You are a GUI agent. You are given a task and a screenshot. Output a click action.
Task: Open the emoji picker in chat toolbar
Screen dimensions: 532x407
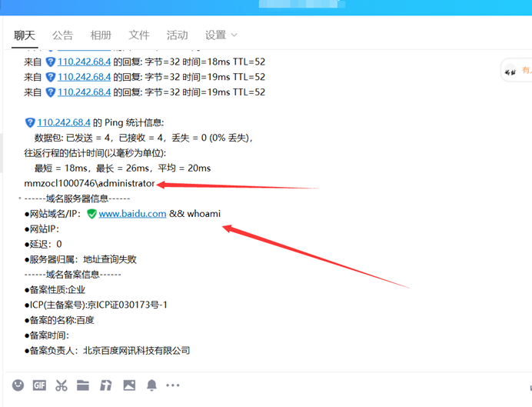[18, 385]
